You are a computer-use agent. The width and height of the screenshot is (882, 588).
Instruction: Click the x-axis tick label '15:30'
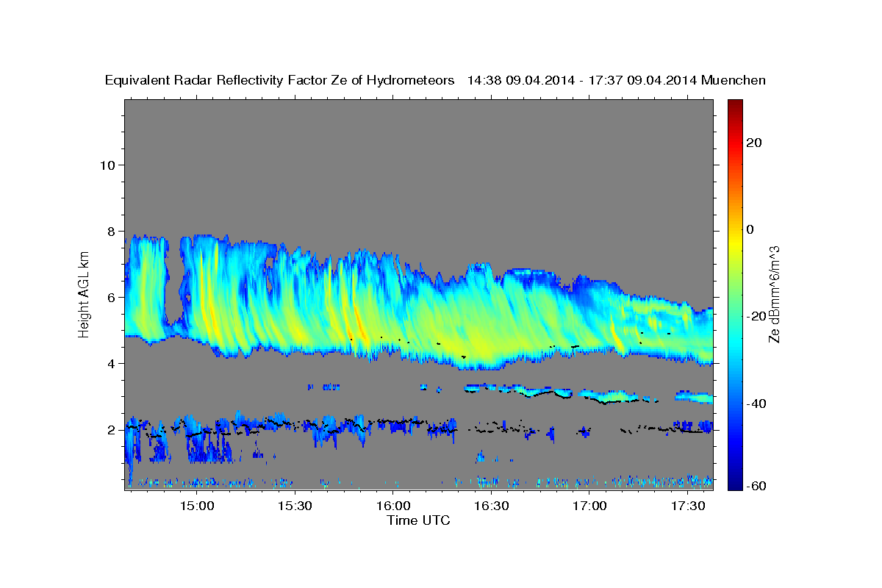(x=295, y=506)
